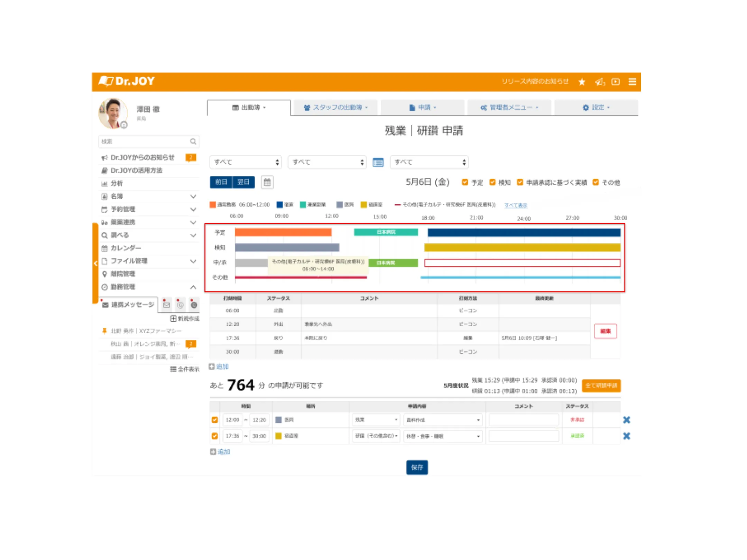Open the 管理者メニュー tab
Image resolution: width=747 pixels, height=560 pixels.
point(509,108)
